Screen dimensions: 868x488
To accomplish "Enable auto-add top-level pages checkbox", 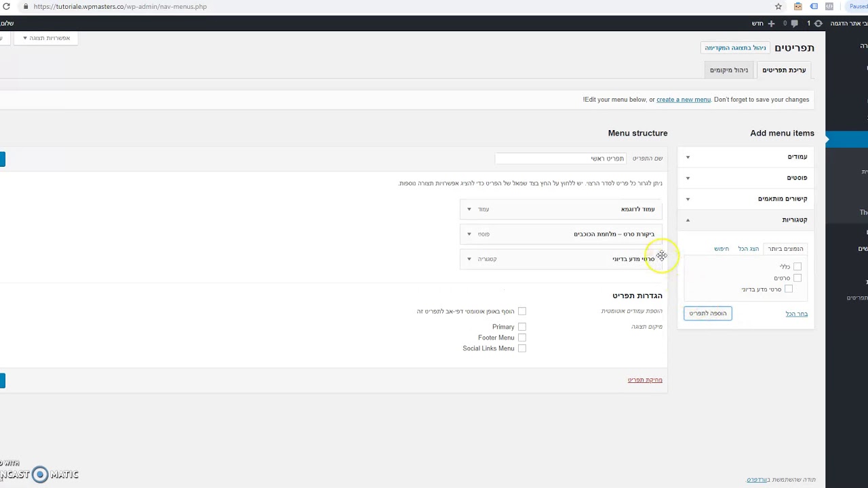I will point(522,311).
